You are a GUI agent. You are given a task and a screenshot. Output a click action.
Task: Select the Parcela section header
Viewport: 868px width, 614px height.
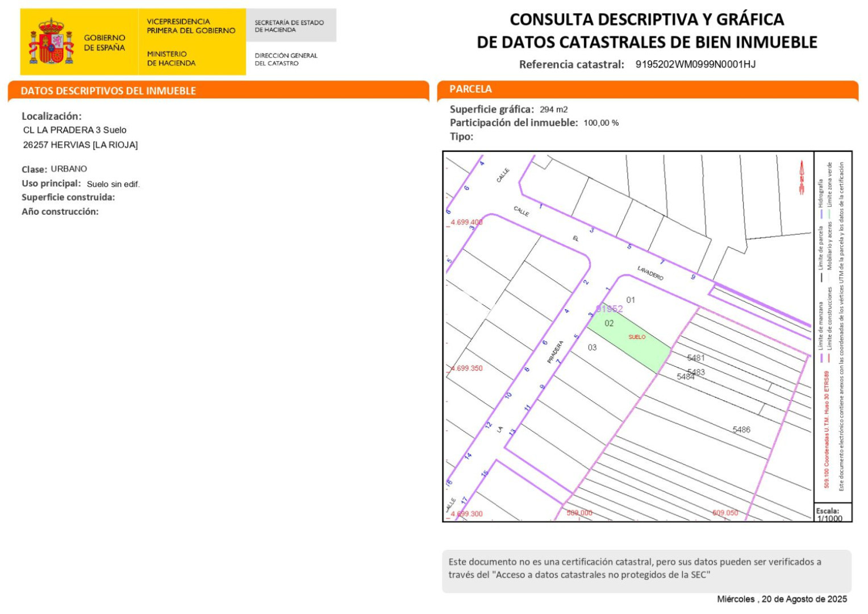(x=470, y=89)
